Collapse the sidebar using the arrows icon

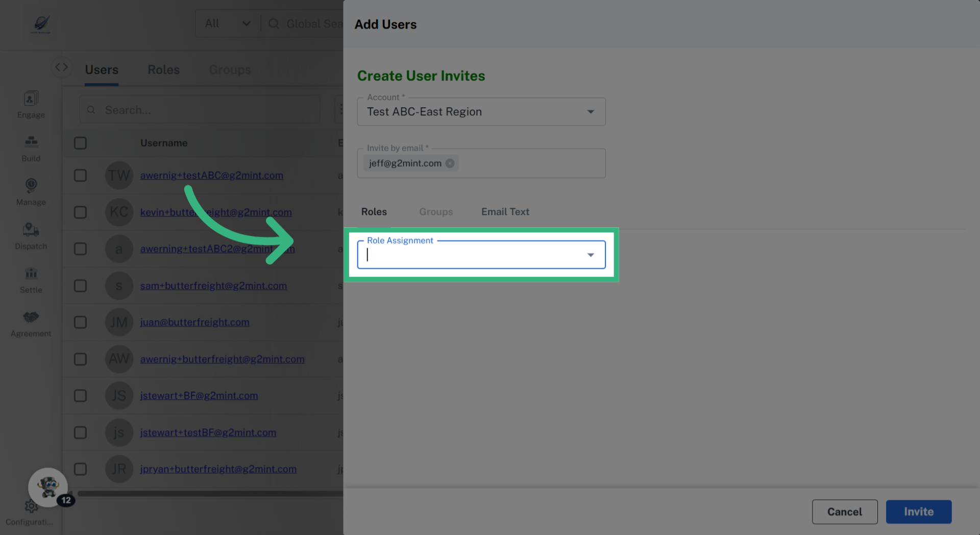(x=62, y=66)
